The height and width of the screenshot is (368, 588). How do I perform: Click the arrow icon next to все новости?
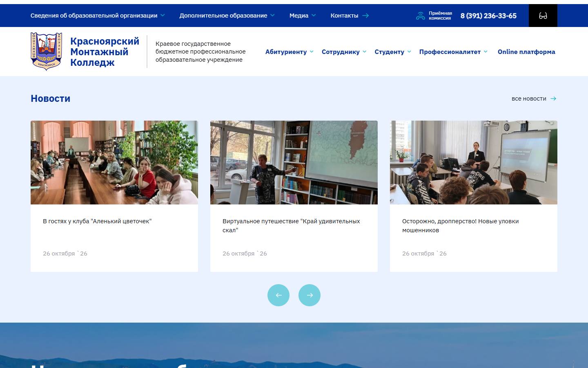553,99
